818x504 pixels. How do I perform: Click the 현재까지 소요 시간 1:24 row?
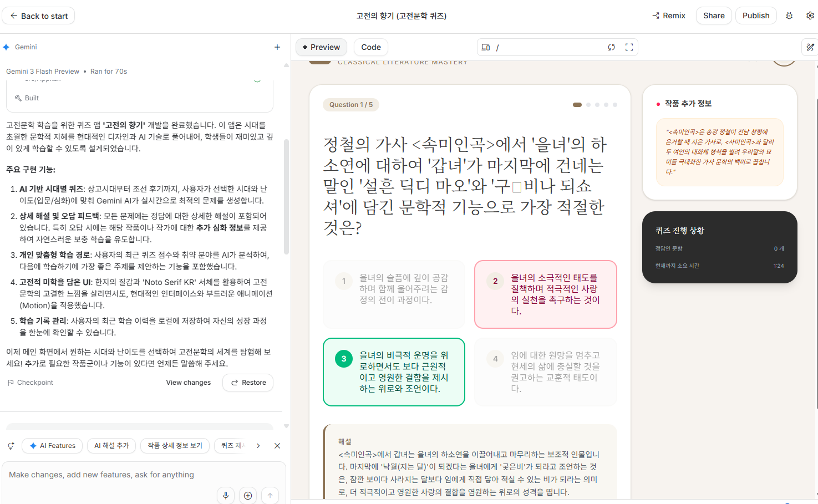720,266
